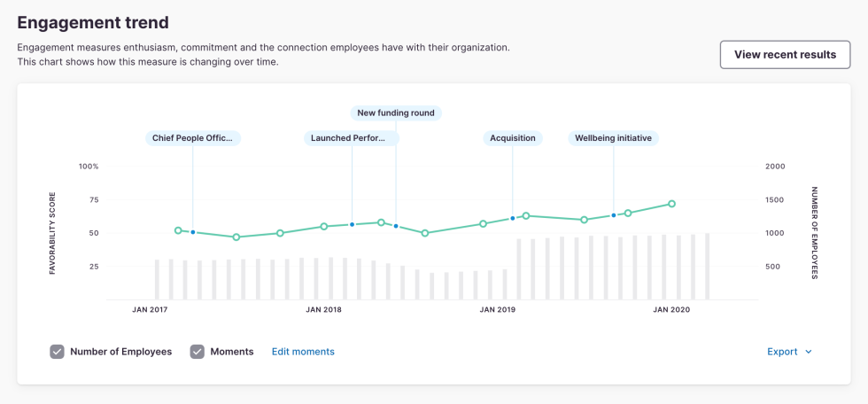
Task: Click the blue dot below the Acquisition marker
Action: [513, 218]
